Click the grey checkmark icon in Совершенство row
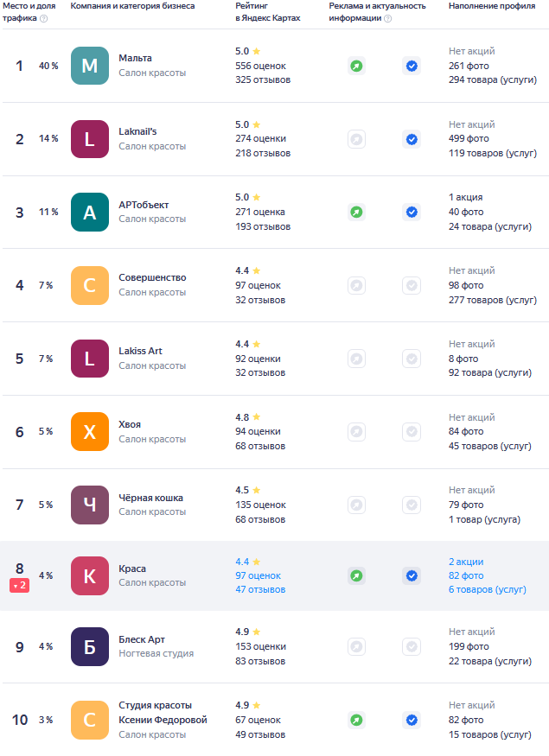 (x=412, y=285)
